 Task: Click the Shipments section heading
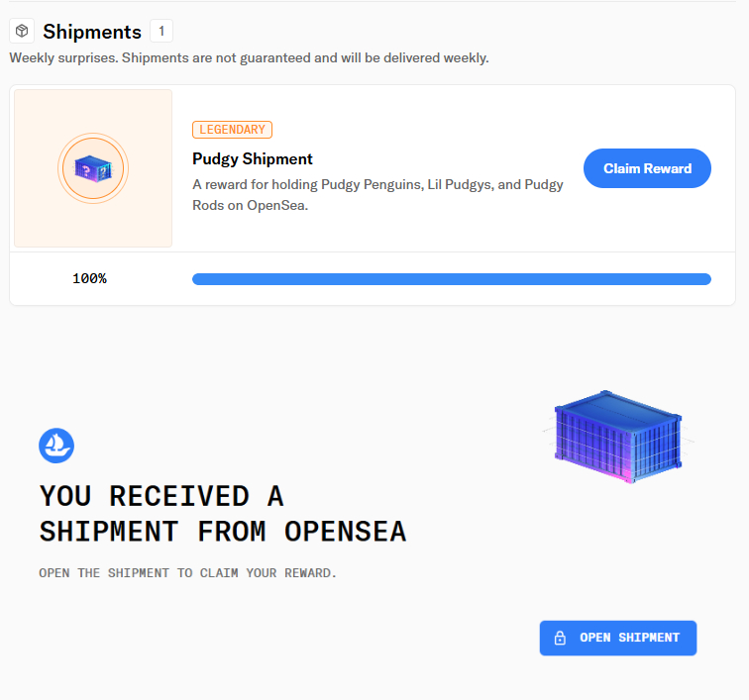(x=92, y=32)
